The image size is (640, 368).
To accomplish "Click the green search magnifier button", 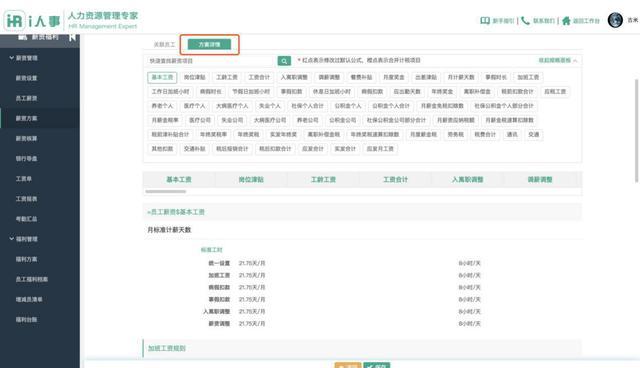I will point(284,61).
